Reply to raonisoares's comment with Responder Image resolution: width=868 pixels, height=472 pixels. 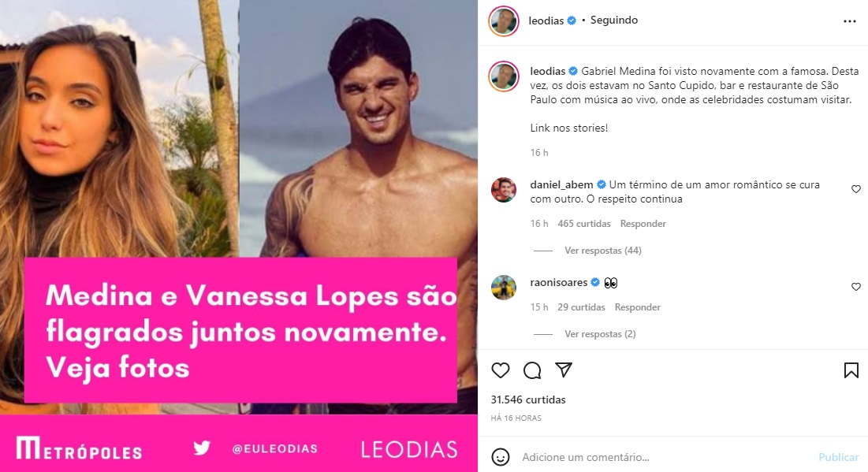point(637,307)
